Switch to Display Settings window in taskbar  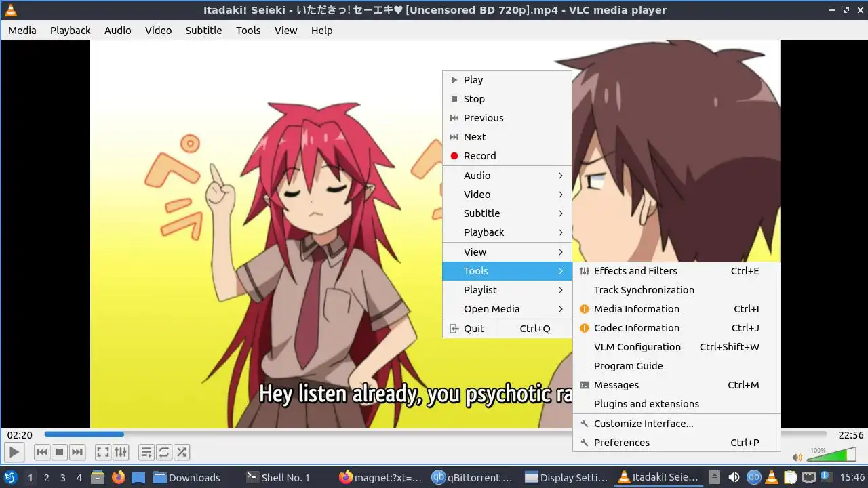click(566, 477)
